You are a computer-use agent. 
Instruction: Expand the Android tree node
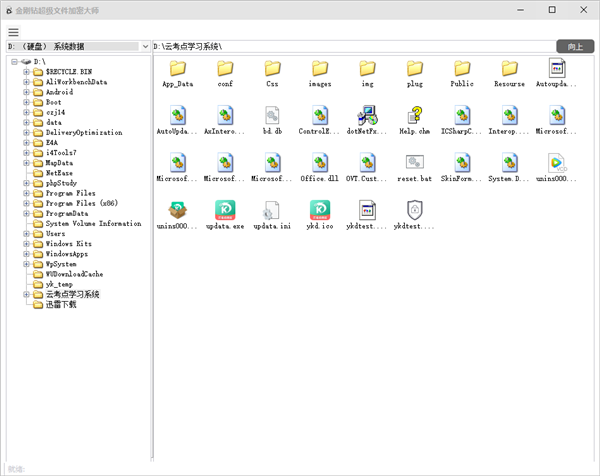click(x=26, y=92)
